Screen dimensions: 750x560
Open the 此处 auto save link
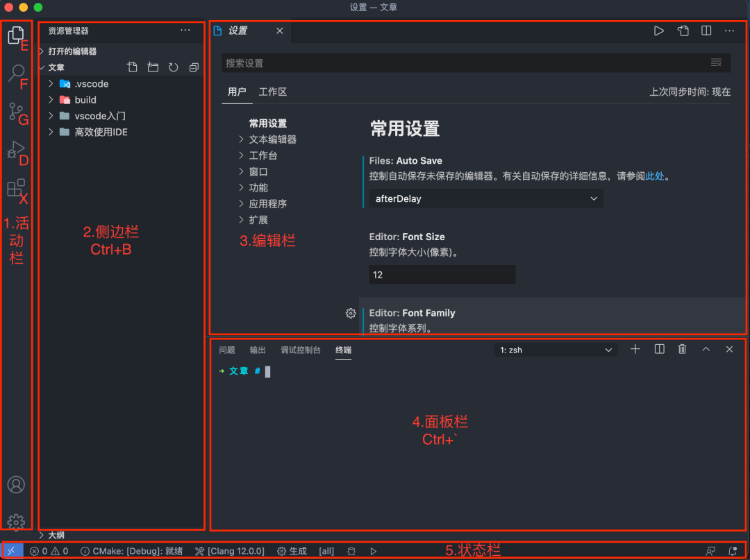655,176
